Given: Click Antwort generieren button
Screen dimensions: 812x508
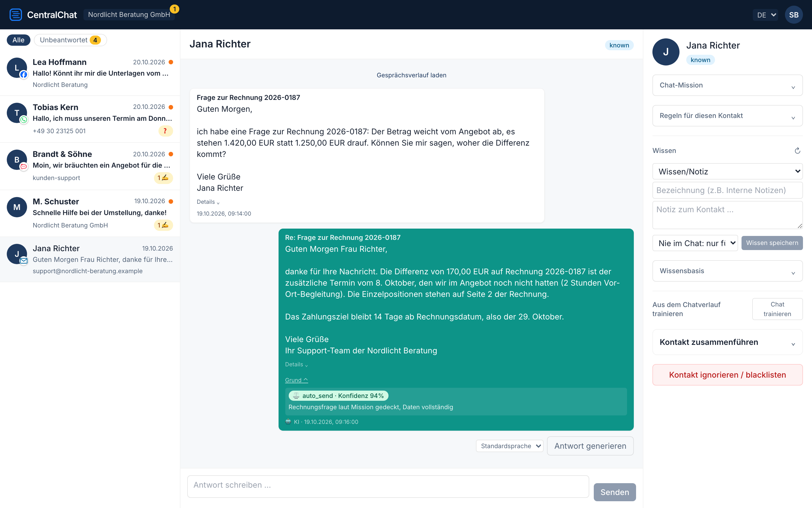Looking at the screenshot, I should (590, 446).
